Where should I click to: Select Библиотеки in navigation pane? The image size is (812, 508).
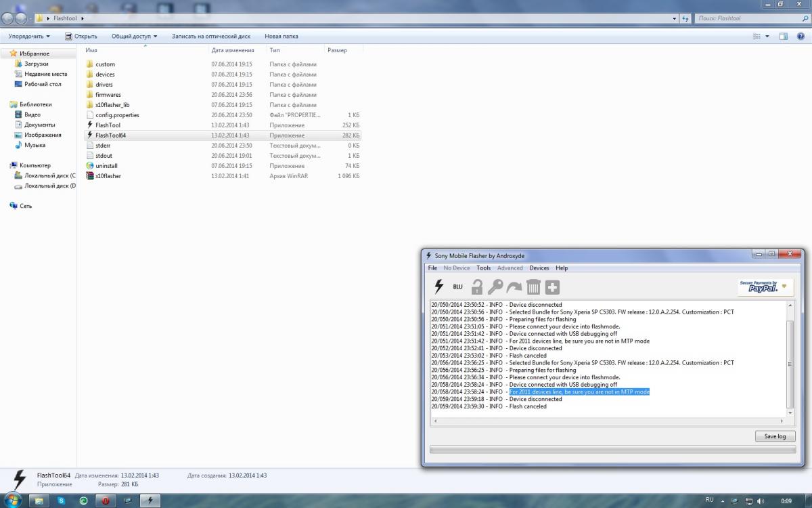[x=35, y=104]
